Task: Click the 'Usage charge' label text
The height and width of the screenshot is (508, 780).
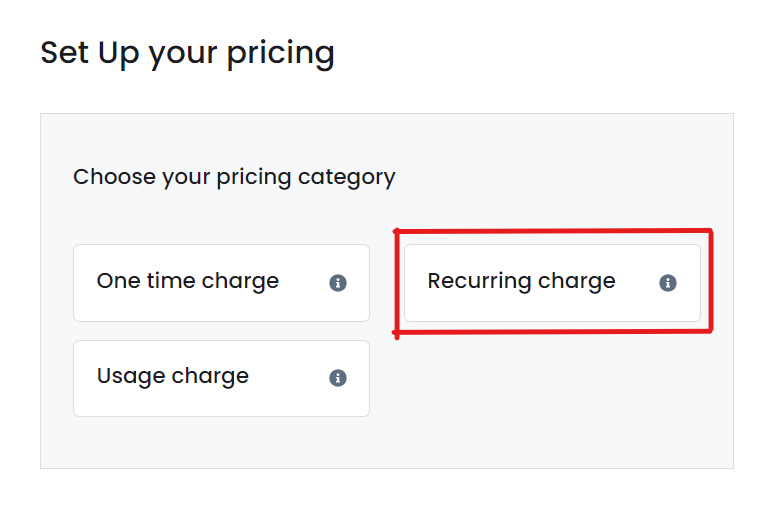Action: [x=173, y=377]
